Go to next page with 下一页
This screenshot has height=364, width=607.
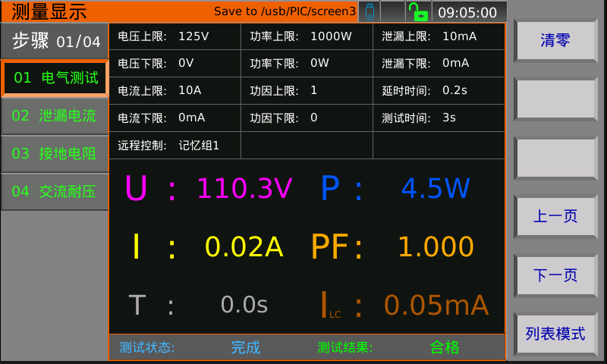(x=555, y=275)
